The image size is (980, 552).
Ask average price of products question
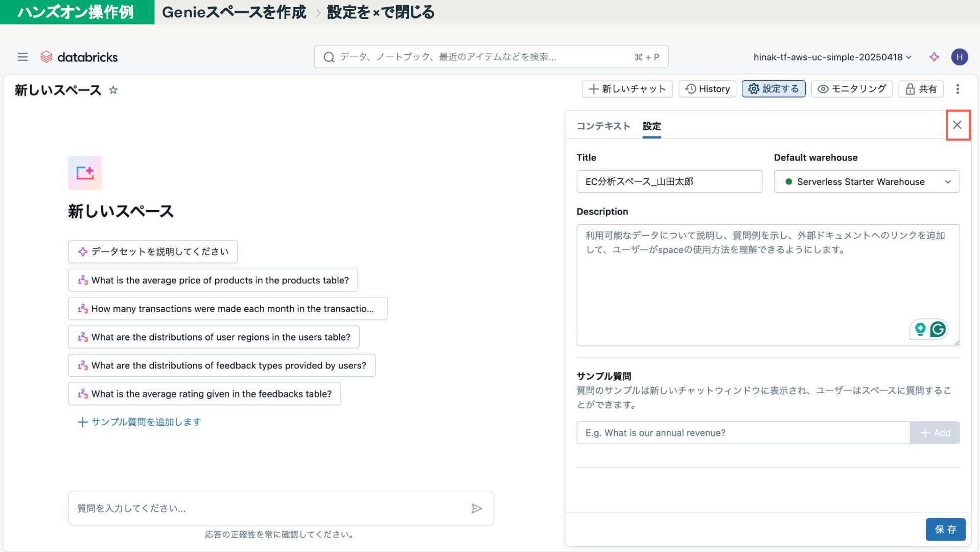[213, 280]
